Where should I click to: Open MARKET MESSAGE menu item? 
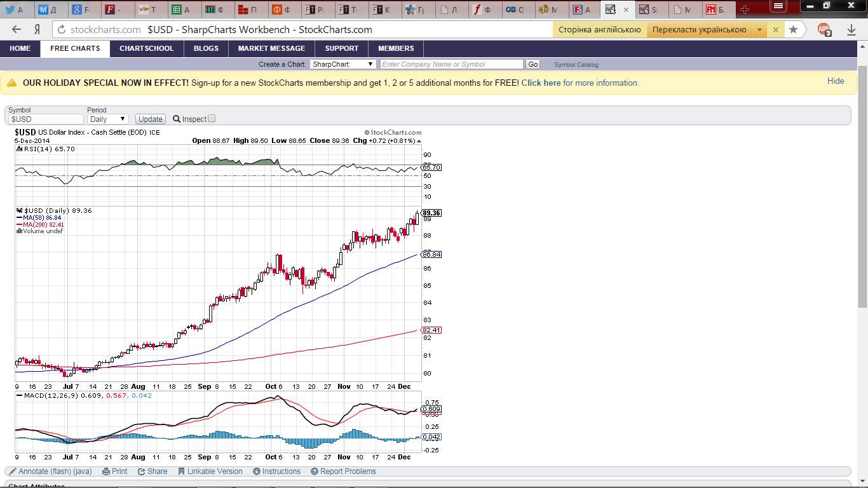271,48
